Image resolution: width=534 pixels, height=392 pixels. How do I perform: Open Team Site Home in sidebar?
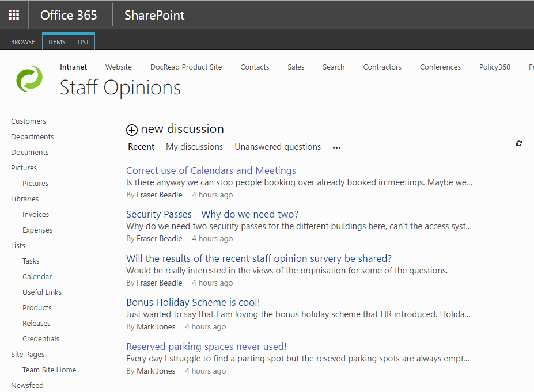click(49, 370)
